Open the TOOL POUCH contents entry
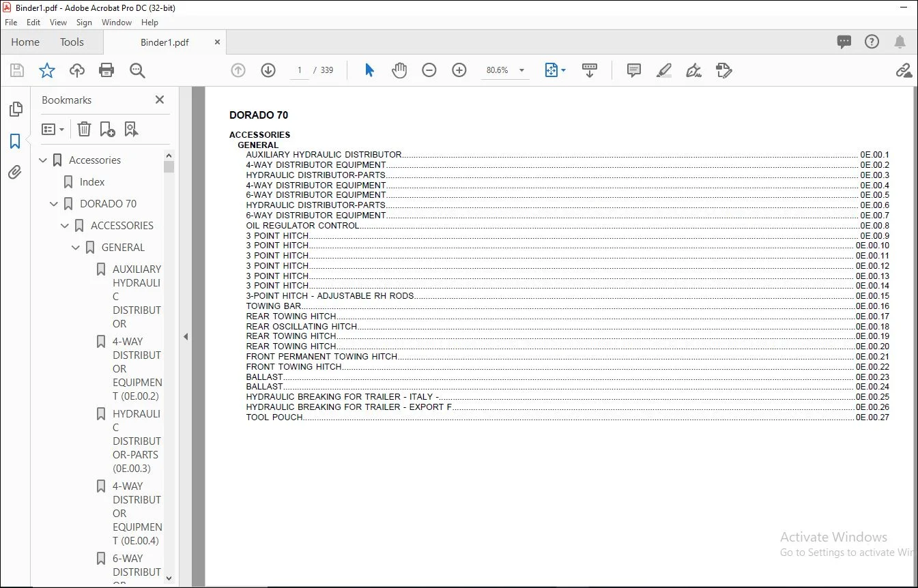 click(567, 417)
